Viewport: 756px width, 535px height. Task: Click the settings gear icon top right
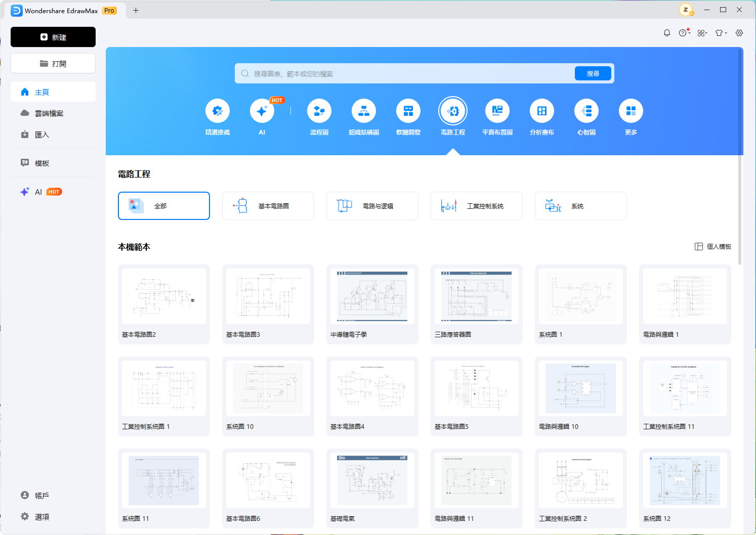click(739, 33)
